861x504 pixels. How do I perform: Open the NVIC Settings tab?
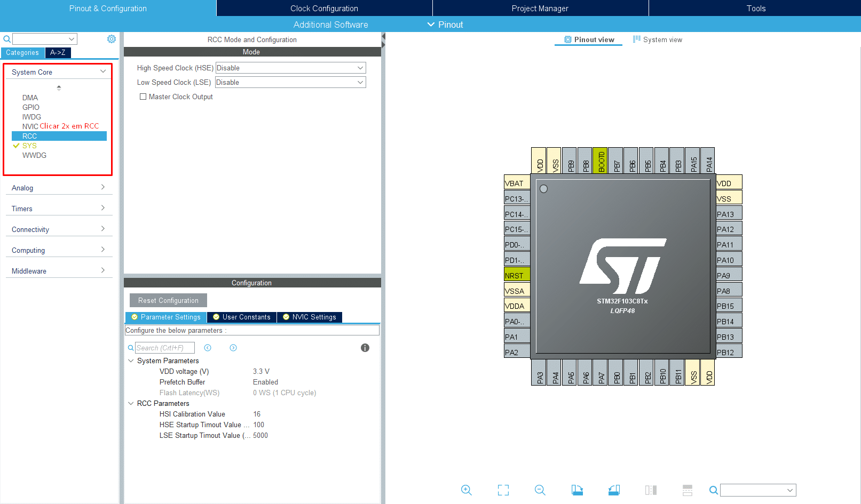coord(310,317)
